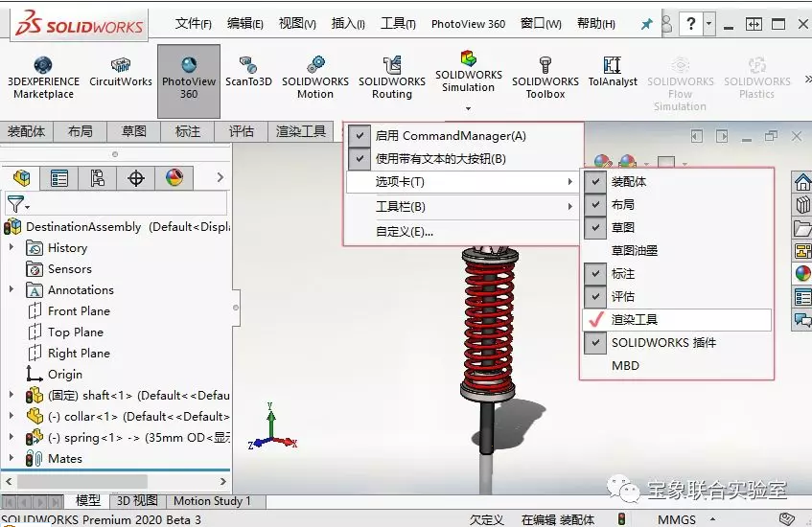
Task: Uncheck the 装配体 tab option
Action: point(677,182)
